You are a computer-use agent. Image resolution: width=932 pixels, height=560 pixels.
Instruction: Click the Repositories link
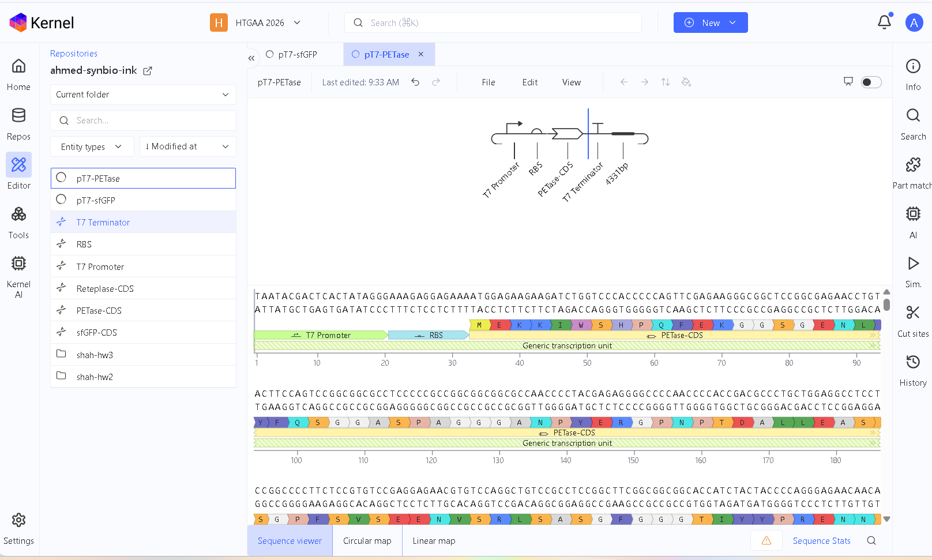74,54
